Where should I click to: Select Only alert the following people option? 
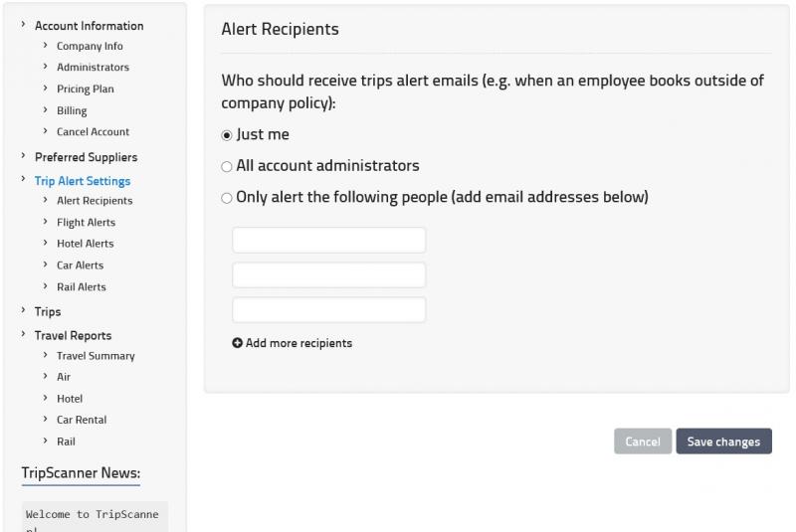[x=227, y=198]
